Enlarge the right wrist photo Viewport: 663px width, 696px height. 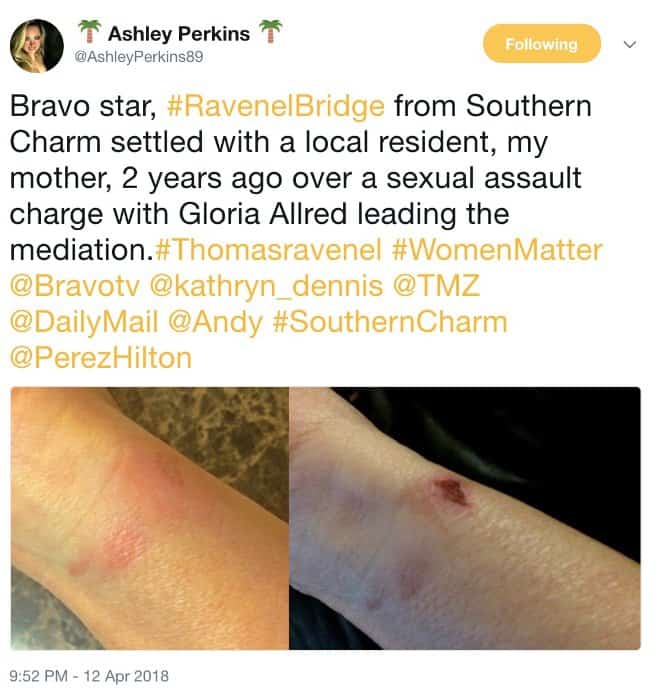465,518
